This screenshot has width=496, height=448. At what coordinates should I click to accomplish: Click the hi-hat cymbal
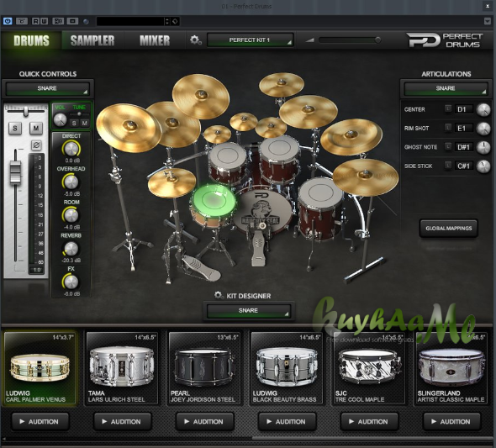(x=171, y=182)
